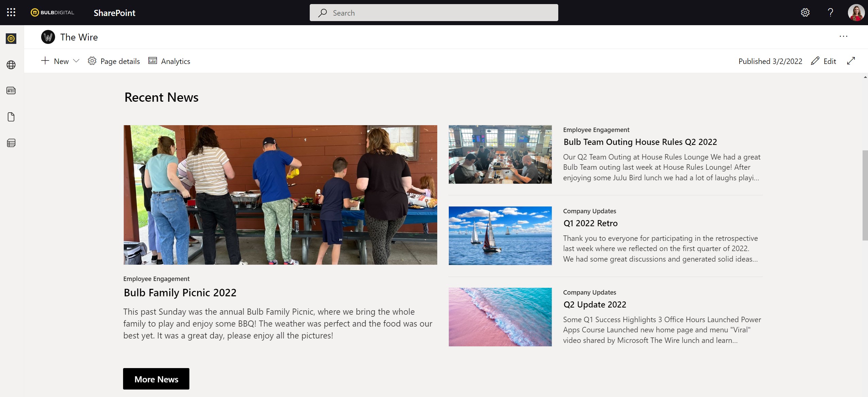The width and height of the screenshot is (868, 397).
Task: Open the global navigation globe icon
Action: (11, 65)
